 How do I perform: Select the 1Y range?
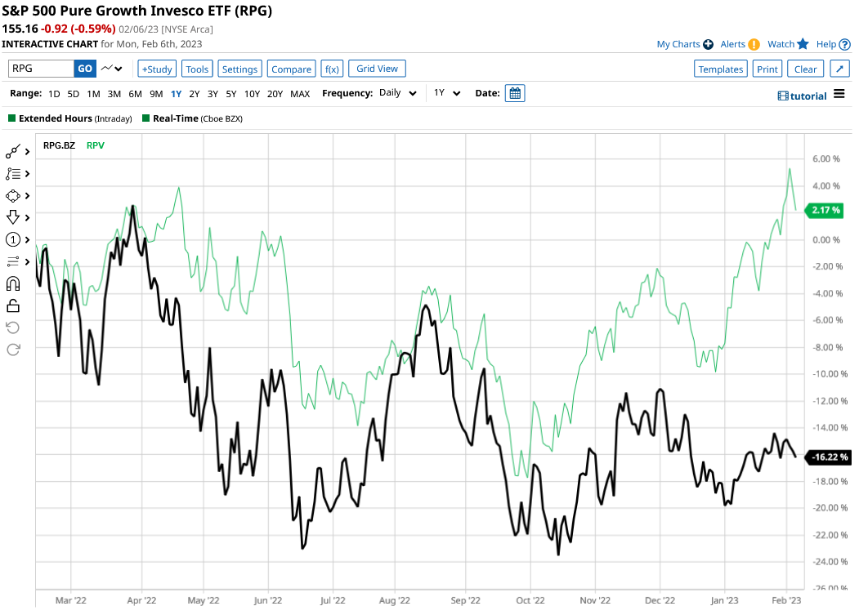tap(176, 94)
